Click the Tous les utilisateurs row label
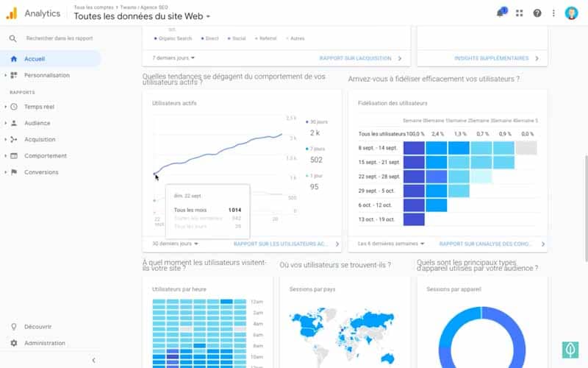The width and height of the screenshot is (588, 368). (x=381, y=134)
